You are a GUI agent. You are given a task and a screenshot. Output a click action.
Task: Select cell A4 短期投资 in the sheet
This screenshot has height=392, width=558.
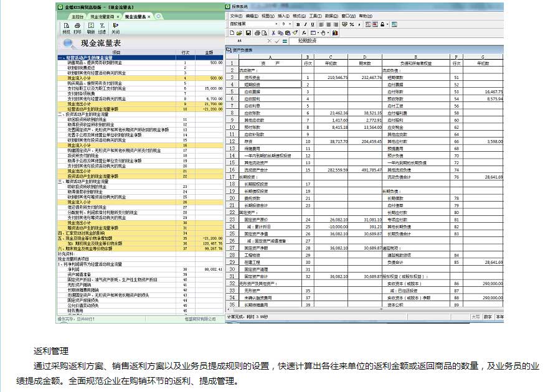tap(269, 85)
